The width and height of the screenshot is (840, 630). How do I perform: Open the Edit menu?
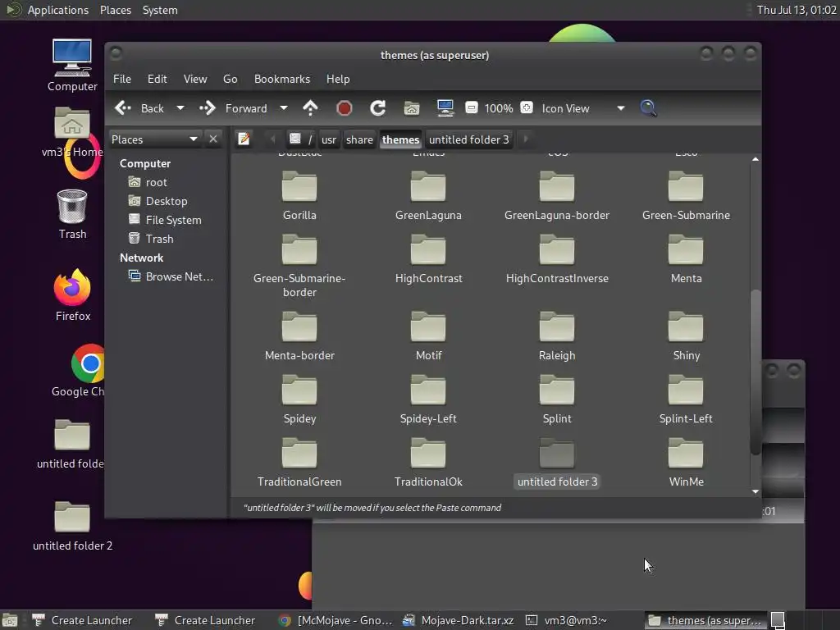click(x=157, y=79)
